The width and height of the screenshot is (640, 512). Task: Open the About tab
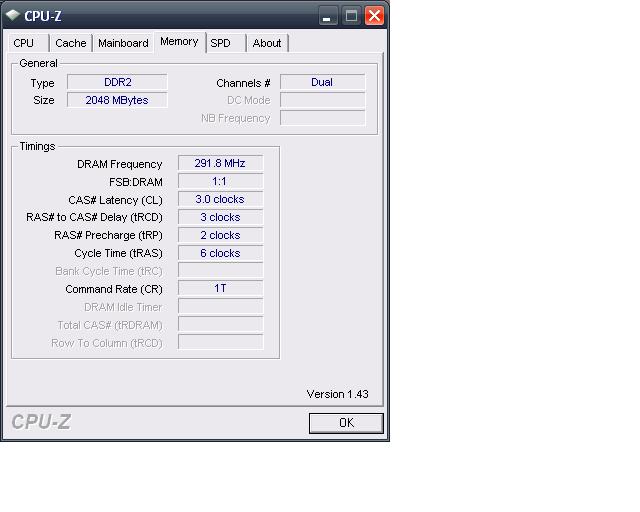pos(267,43)
